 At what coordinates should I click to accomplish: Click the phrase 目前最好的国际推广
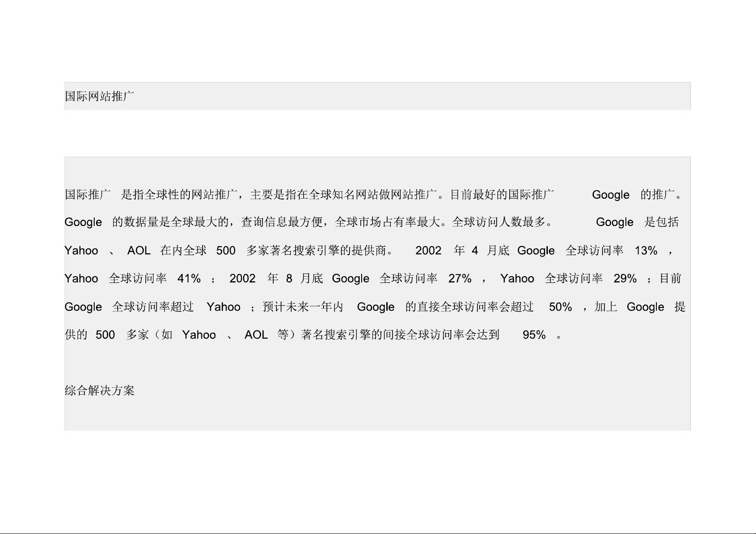502,194
